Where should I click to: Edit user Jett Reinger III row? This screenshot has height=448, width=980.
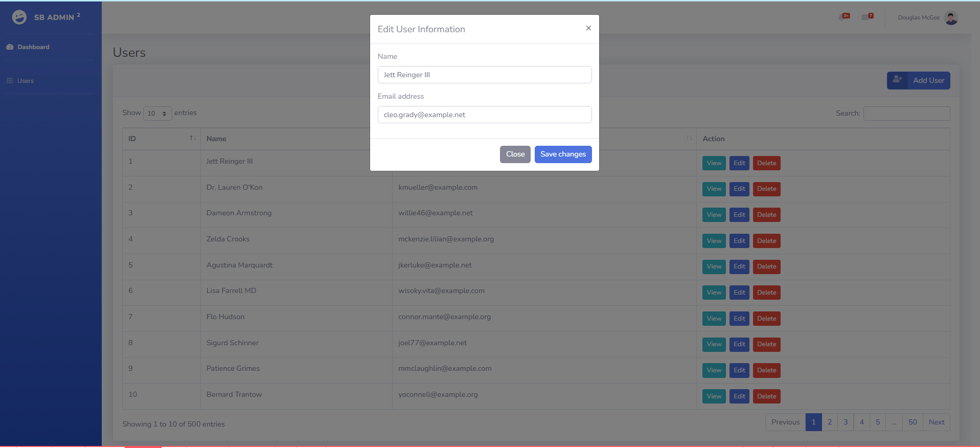pos(739,163)
